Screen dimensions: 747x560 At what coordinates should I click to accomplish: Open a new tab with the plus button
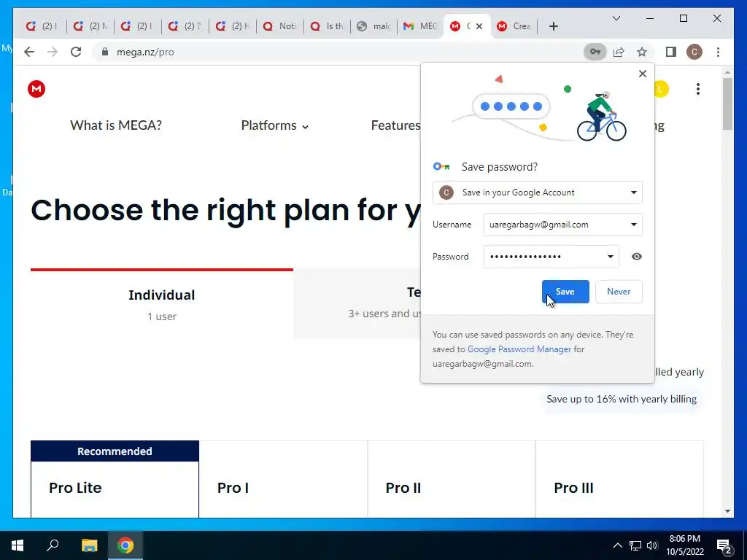553,26
